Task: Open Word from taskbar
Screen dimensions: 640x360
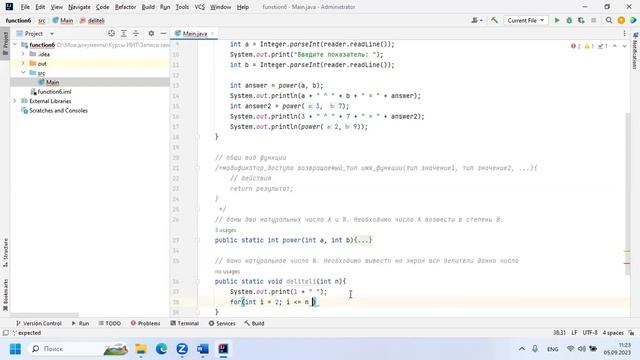Action: tap(202, 349)
